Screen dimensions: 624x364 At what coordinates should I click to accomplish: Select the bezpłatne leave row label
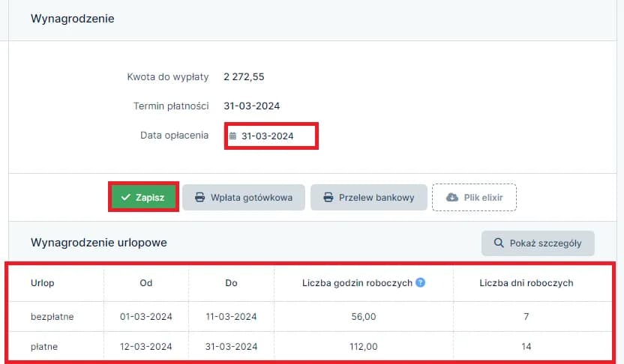[x=52, y=317]
